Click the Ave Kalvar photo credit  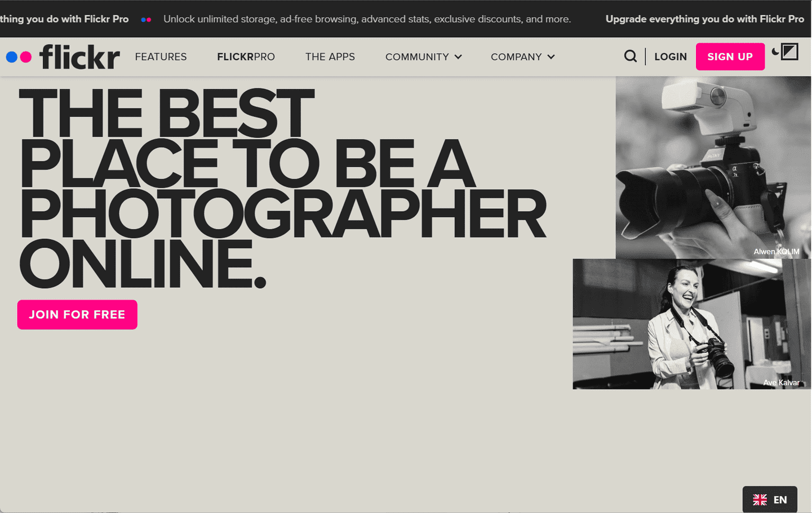[x=781, y=383]
